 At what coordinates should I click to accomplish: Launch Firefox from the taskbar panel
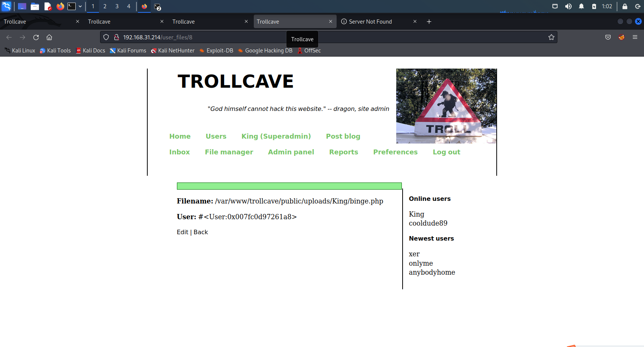[x=60, y=6]
